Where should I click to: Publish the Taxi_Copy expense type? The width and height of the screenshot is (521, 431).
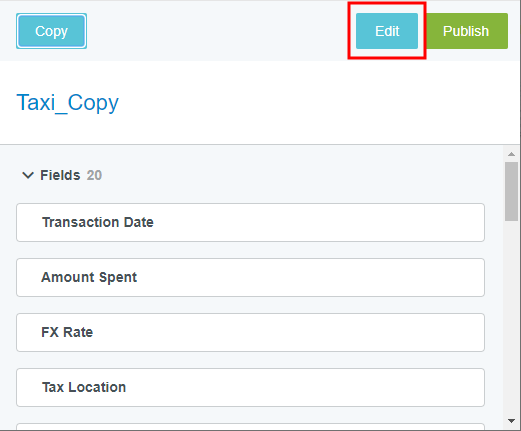point(466,31)
